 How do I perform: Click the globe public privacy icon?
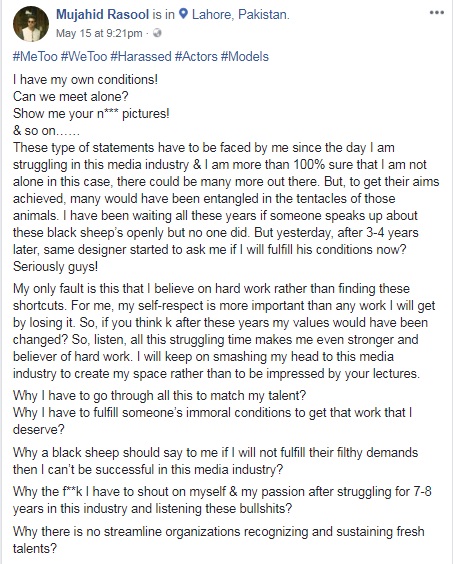click(157, 33)
